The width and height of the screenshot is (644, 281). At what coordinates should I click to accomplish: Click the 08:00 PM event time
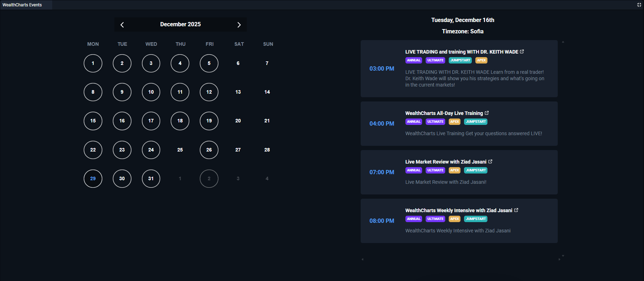pyautogui.click(x=382, y=221)
